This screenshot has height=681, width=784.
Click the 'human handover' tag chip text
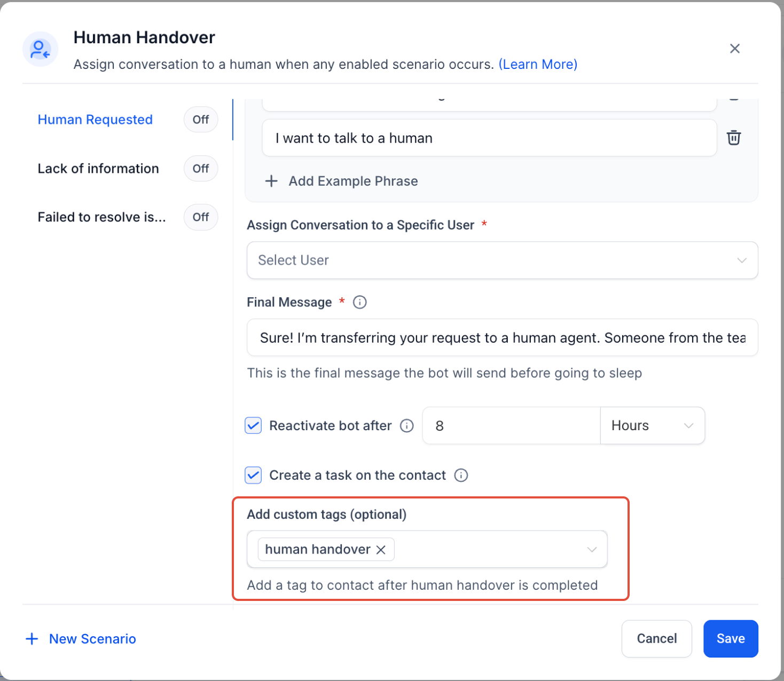tap(318, 550)
